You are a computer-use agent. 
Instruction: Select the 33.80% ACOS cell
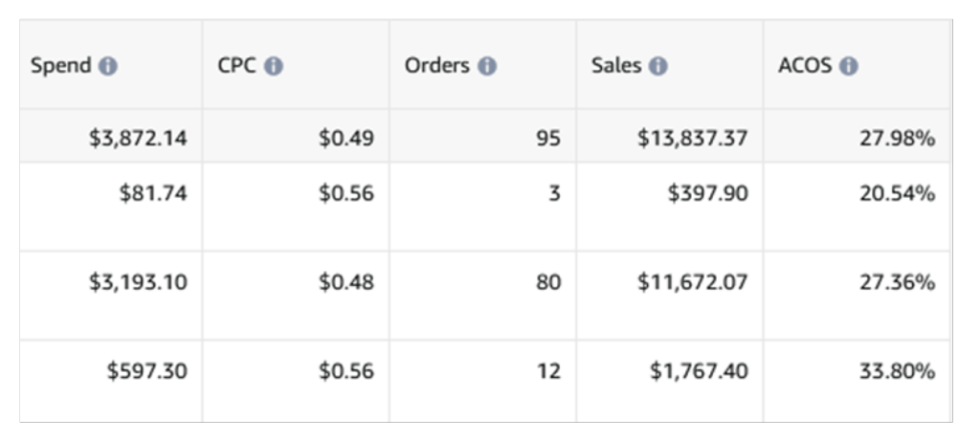coord(897,371)
